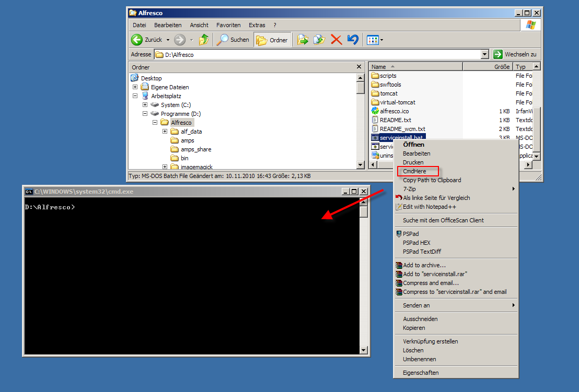
Task: Choose Ausschneiden in context menu
Action: point(456,319)
